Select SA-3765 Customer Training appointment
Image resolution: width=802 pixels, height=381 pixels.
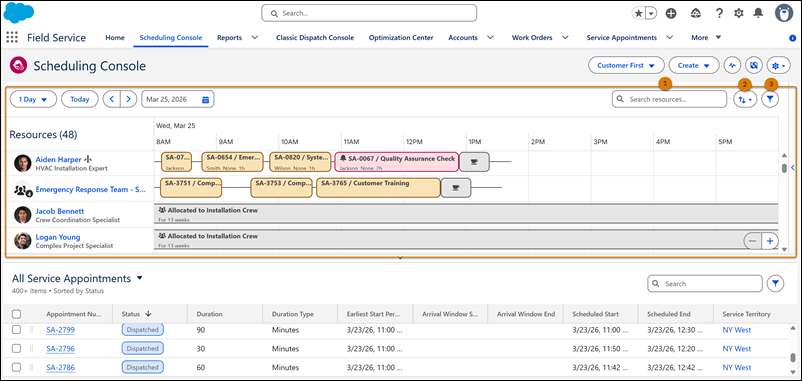[378, 188]
